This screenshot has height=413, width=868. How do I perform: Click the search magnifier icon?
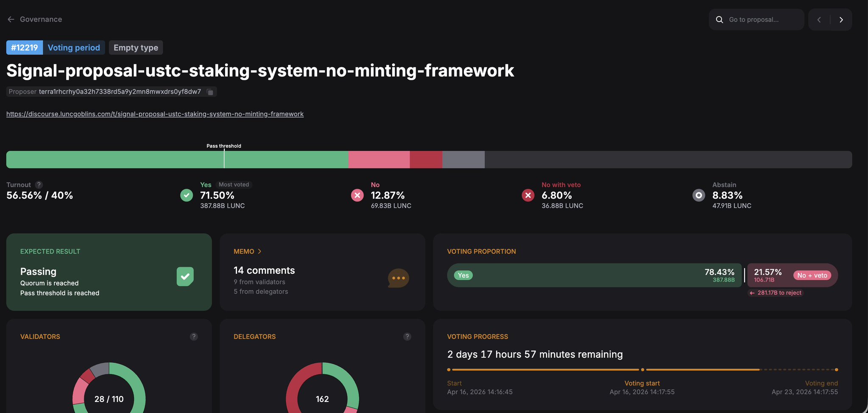(720, 20)
